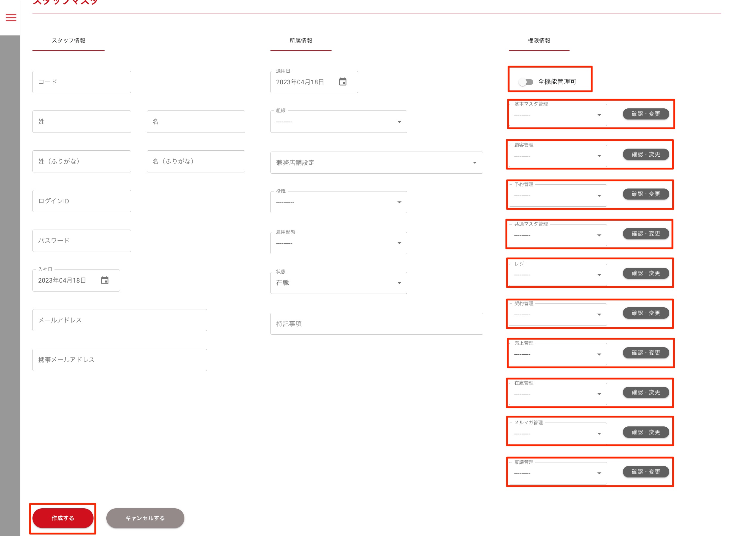Screen dimensions: 756x536
Task: Select the スタッフ情報 section header
Action: pos(68,40)
